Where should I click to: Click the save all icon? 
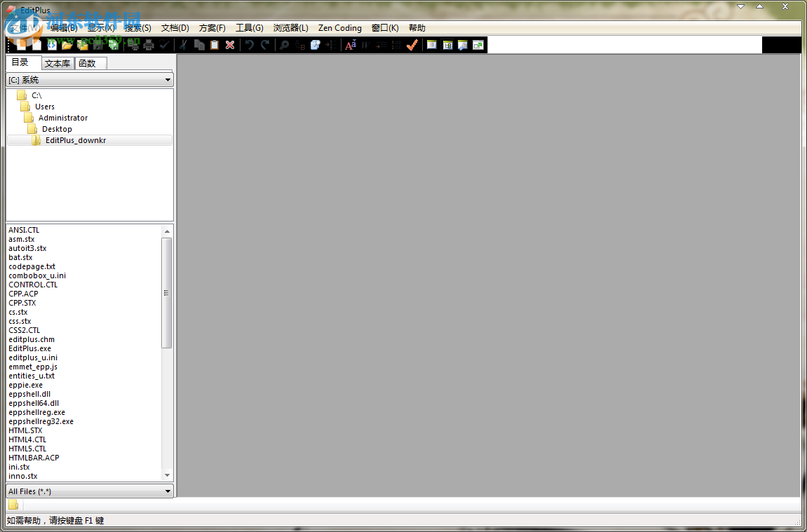[113, 46]
